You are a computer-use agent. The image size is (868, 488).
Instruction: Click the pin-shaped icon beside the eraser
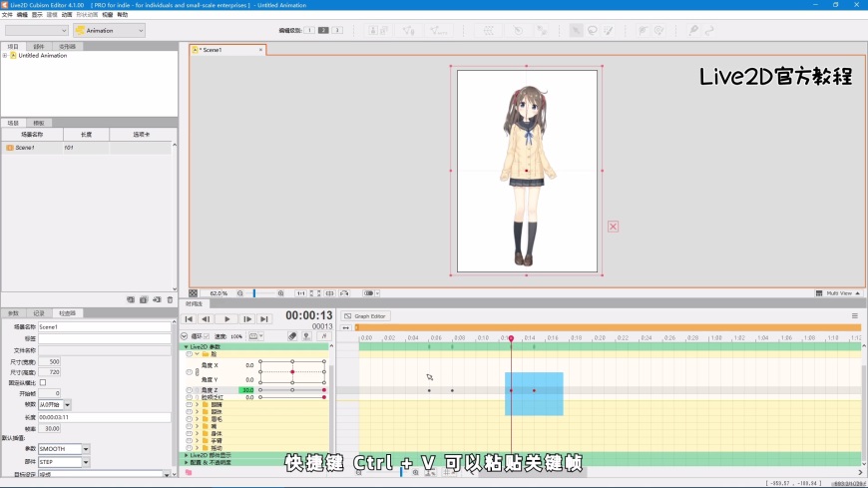[x=306, y=336]
